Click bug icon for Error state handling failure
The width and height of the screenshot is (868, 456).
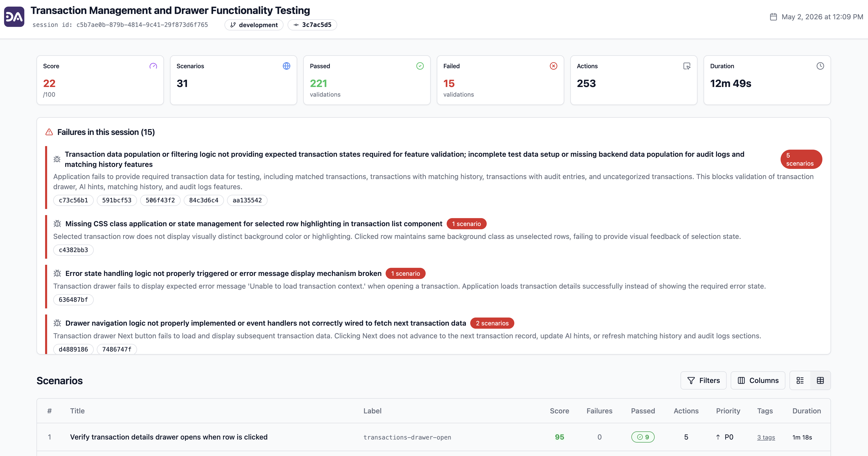[x=57, y=274]
